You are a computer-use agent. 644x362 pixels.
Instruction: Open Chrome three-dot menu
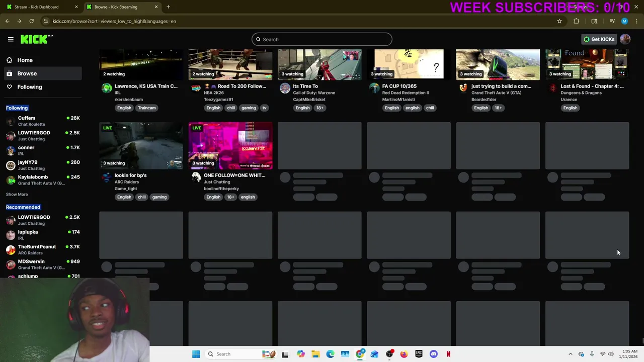click(637, 21)
